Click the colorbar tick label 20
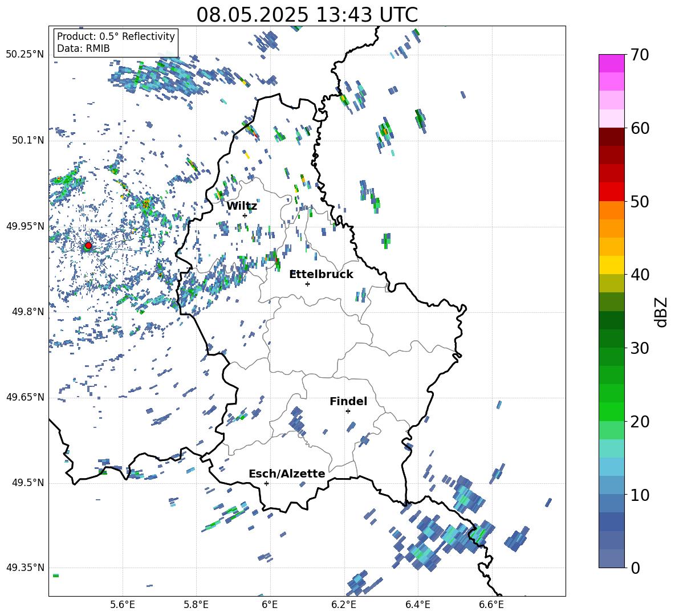Image resolution: width=675 pixels, height=616 pixels. click(x=640, y=422)
